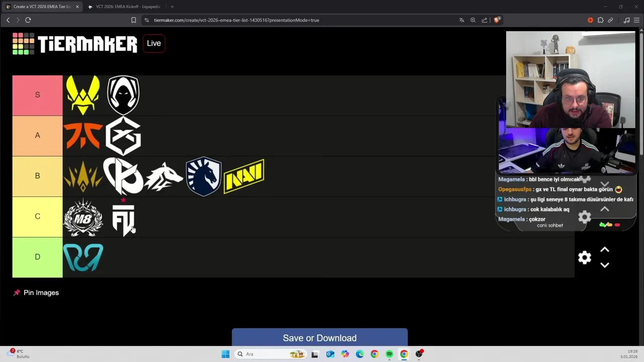Click chat message 'çokzor' from Magamela
The width and height of the screenshot is (644, 362).
522,219
